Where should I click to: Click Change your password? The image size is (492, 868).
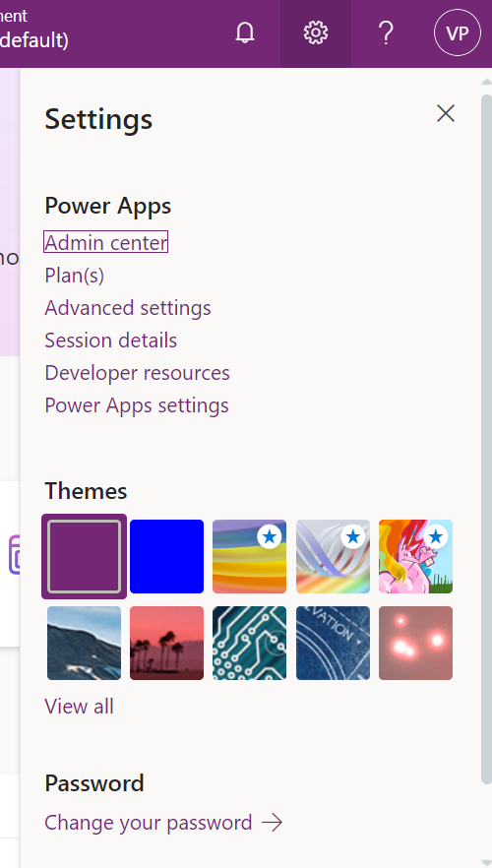point(163,823)
